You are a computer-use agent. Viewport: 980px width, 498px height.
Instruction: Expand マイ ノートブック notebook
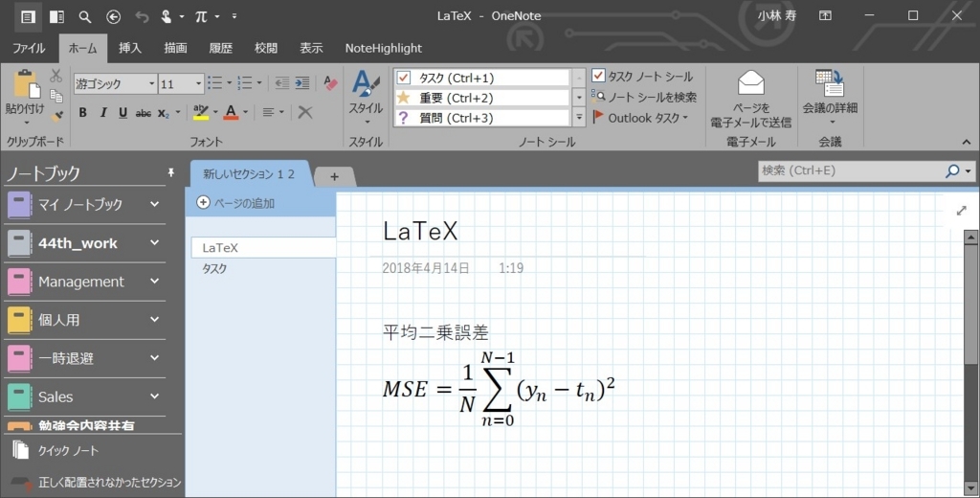click(x=154, y=204)
